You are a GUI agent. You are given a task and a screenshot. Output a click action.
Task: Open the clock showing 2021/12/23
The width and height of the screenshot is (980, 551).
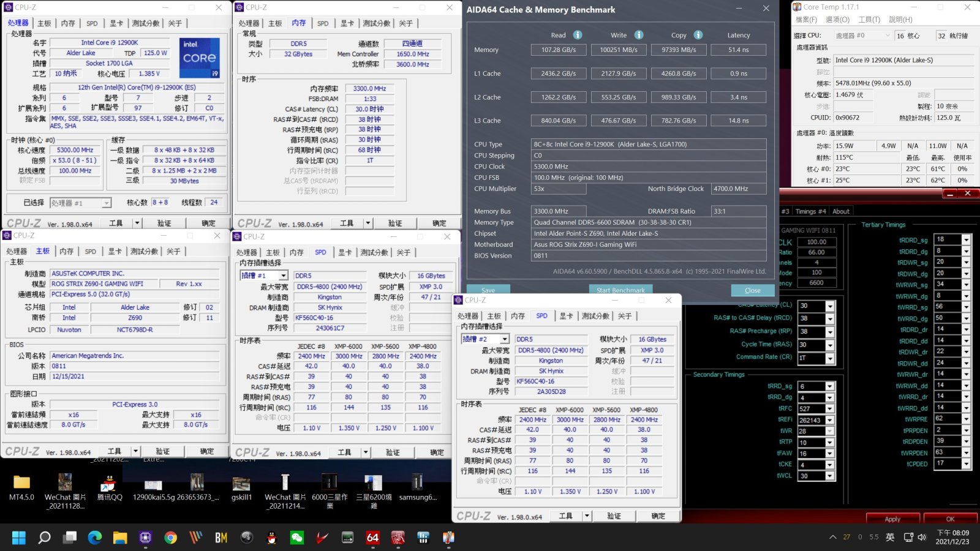(x=952, y=537)
